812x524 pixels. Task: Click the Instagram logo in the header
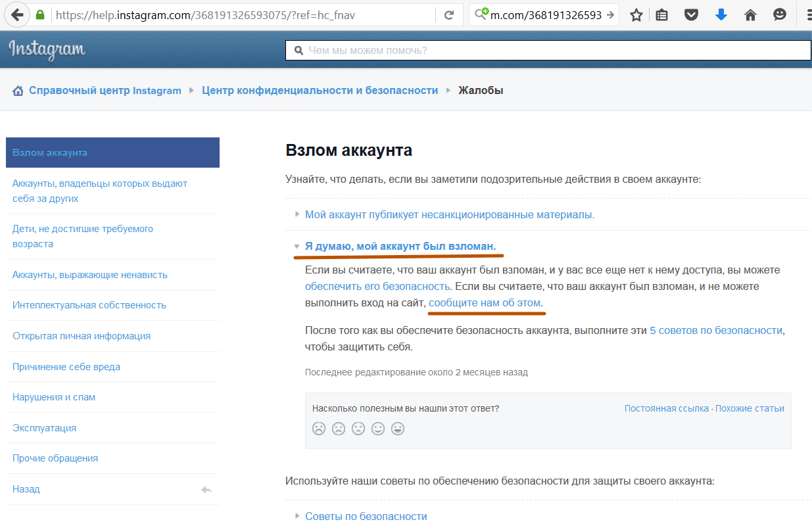47,49
